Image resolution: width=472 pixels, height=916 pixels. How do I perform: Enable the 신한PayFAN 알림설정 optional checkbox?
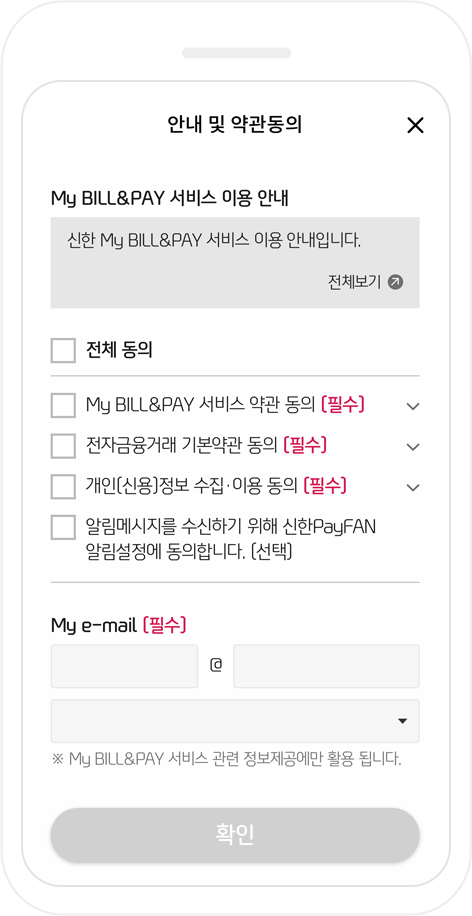click(x=63, y=527)
